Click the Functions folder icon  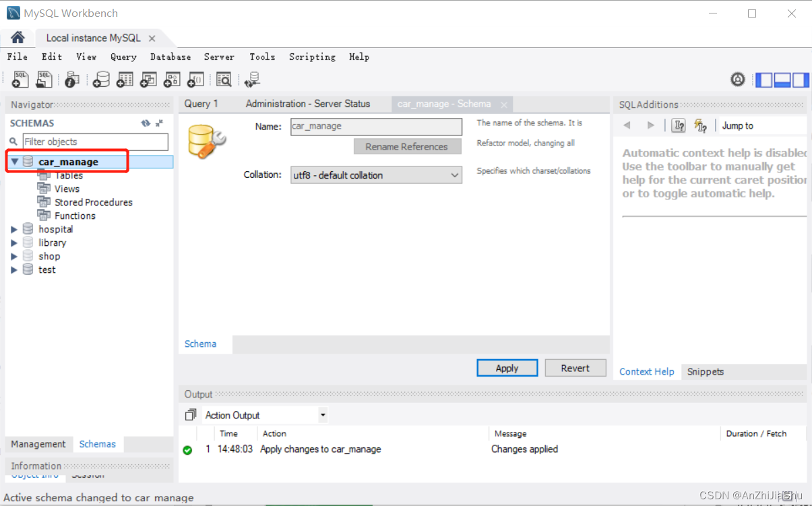click(44, 216)
